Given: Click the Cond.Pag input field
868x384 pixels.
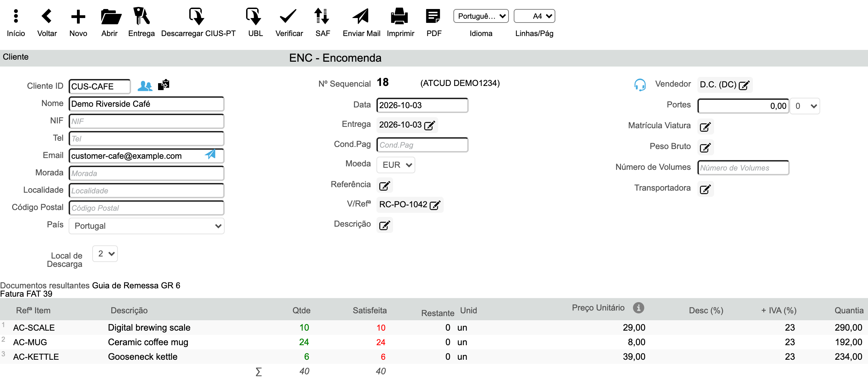Looking at the screenshot, I should tap(422, 145).
